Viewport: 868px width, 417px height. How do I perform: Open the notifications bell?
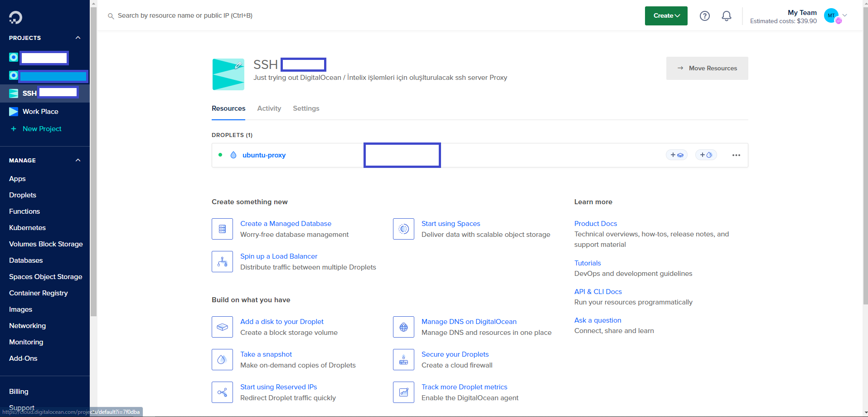[726, 16]
